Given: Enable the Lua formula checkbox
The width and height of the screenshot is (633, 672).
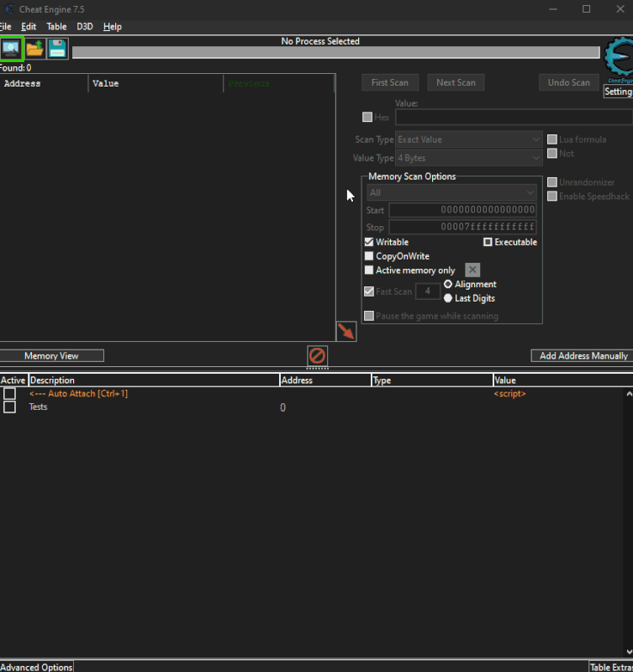Looking at the screenshot, I should (552, 139).
